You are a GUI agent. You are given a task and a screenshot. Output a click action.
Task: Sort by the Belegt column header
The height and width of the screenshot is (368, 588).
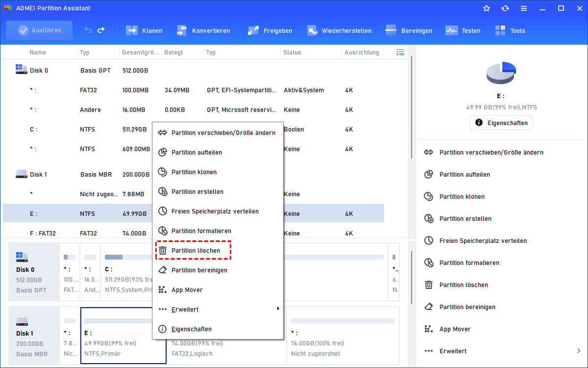(173, 53)
